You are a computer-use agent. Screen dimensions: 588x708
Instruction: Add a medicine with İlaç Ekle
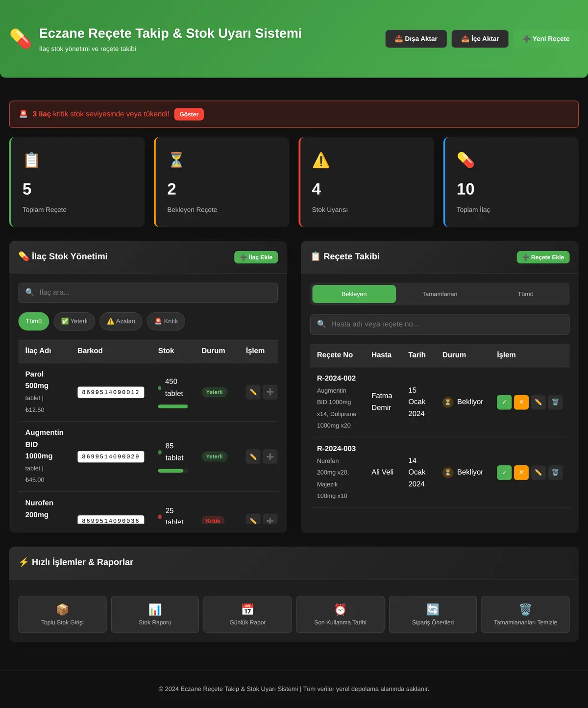pos(256,257)
